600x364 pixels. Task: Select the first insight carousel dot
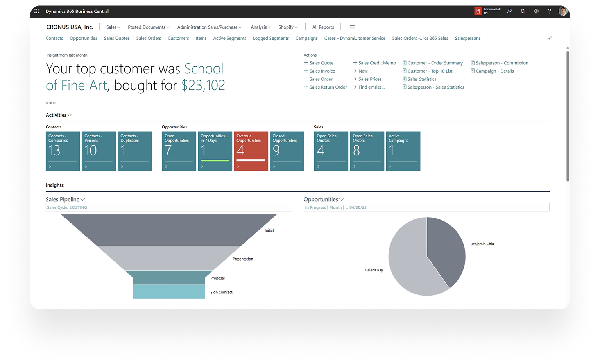click(x=47, y=103)
